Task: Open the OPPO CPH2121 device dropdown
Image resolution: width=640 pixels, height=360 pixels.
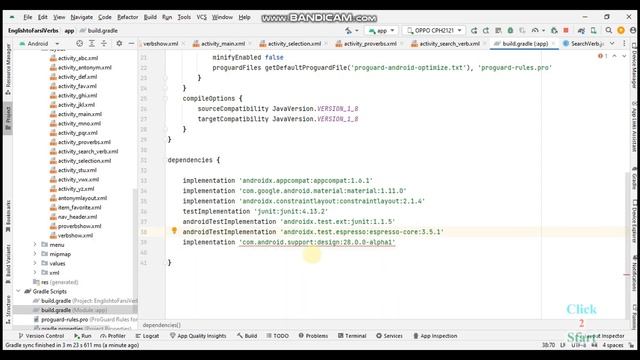Action: click(x=434, y=31)
